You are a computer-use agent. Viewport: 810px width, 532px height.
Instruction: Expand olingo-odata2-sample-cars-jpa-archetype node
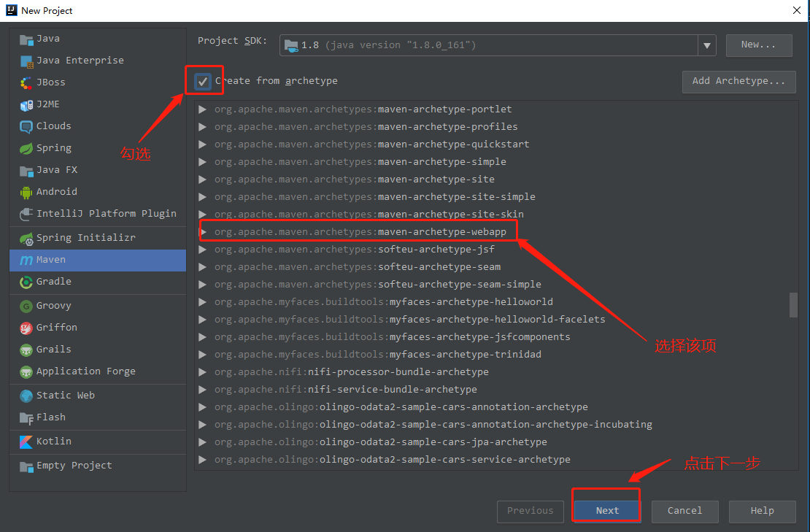[203, 442]
